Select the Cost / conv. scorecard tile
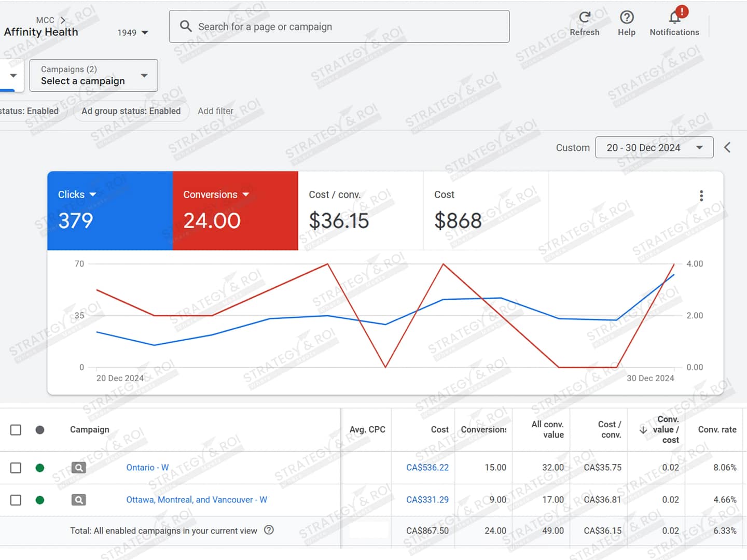 pos(361,211)
